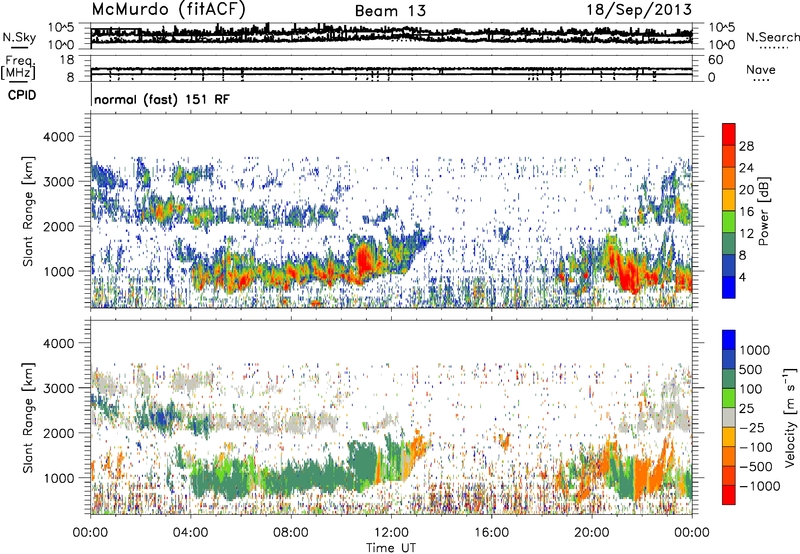Click the 4000 km tick of power panel
This screenshot has width=800, height=554.
tap(59, 137)
